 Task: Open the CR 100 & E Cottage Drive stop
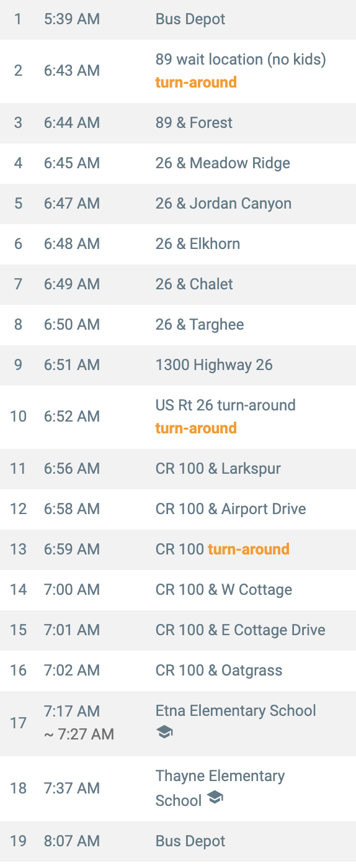click(241, 630)
